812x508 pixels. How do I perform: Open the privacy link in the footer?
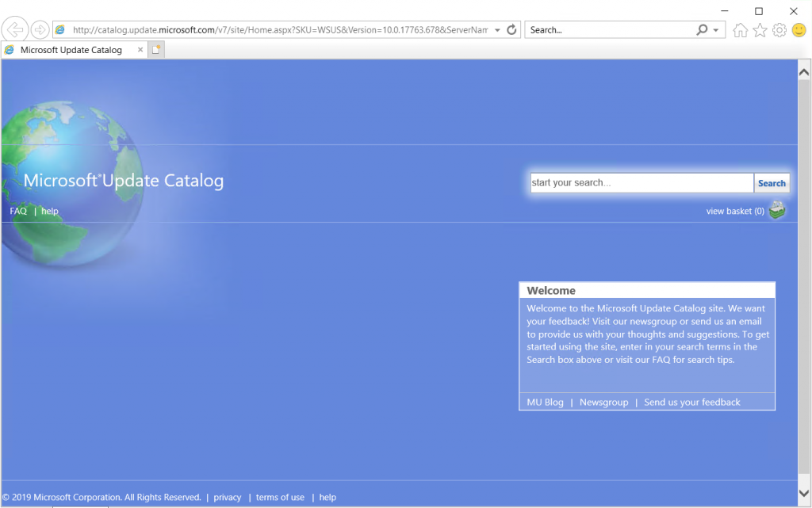pos(228,497)
